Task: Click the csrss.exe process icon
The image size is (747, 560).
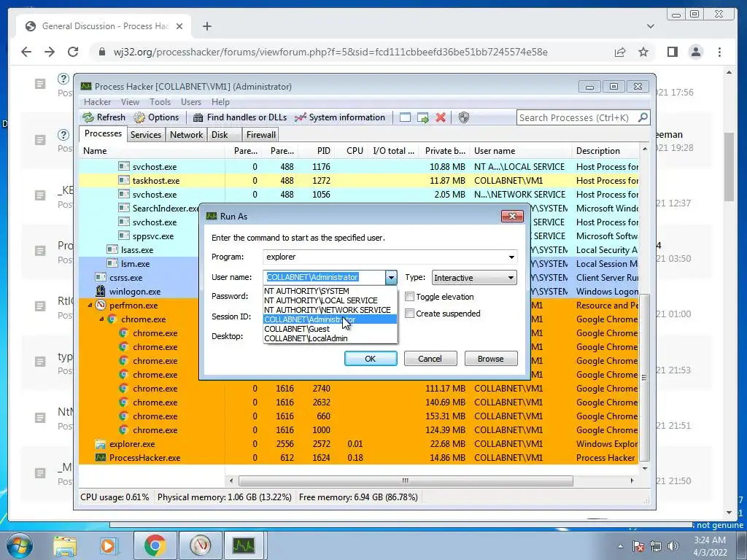Action: coord(101,278)
